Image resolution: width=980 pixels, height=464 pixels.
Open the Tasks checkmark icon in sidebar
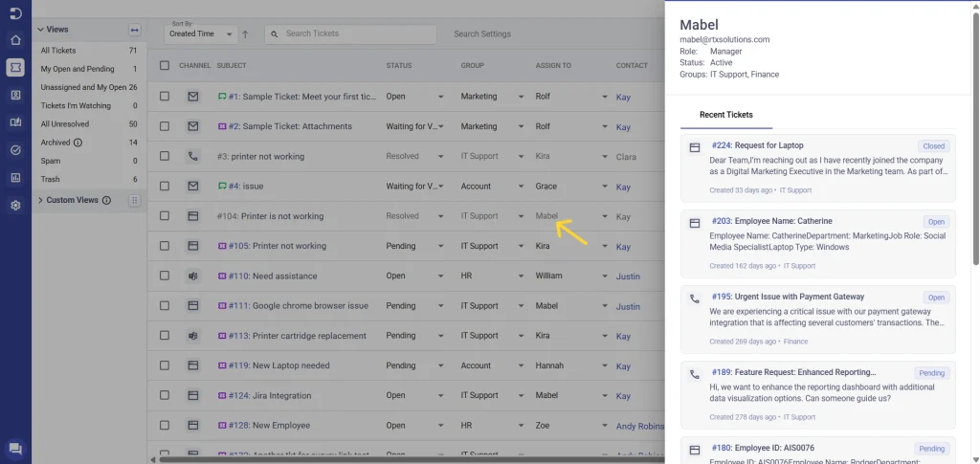[15, 150]
